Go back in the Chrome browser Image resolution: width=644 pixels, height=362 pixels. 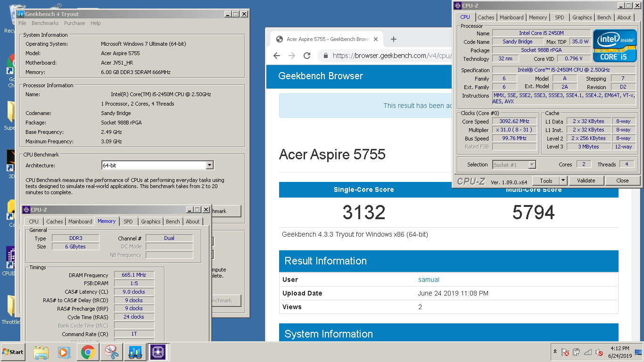pos(277,56)
